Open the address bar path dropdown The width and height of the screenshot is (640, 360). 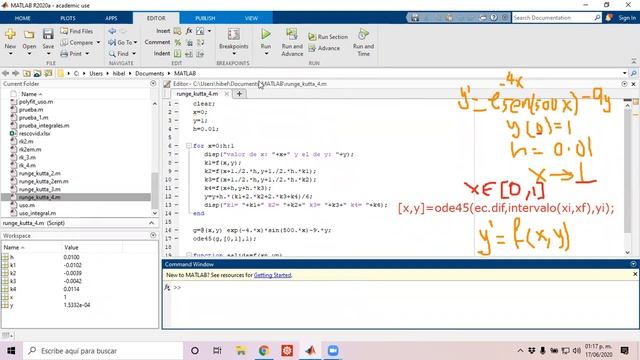(x=624, y=73)
